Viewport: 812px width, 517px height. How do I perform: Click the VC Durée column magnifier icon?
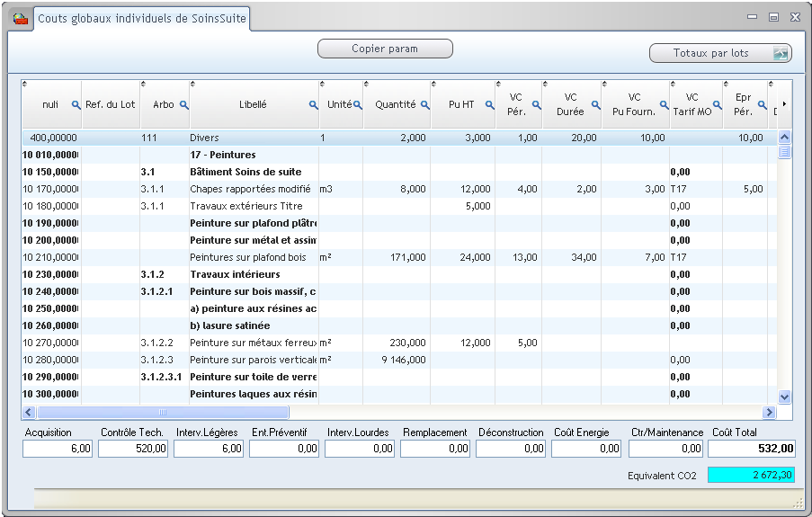click(x=594, y=105)
